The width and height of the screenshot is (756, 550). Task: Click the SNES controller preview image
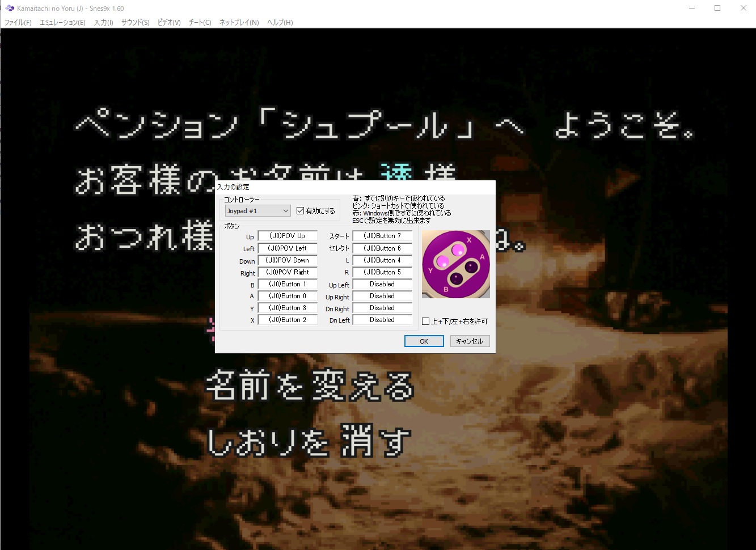(456, 264)
